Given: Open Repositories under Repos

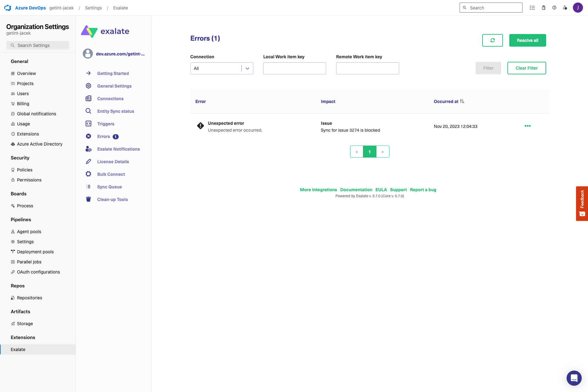Looking at the screenshot, I should [x=30, y=298].
